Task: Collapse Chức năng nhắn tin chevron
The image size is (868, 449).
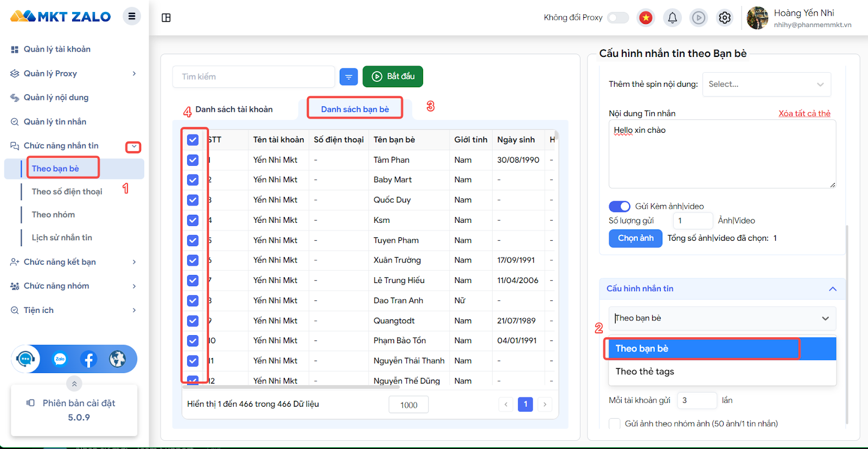Action: coord(133,147)
